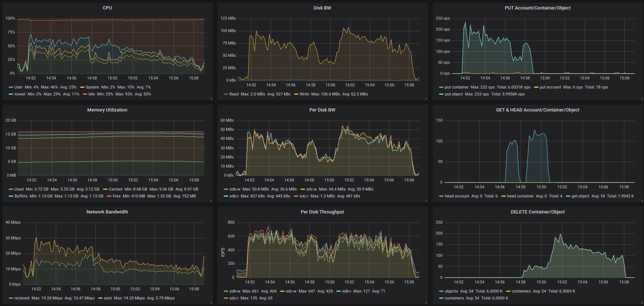Image resolution: width=644 pixels, height=306 pixels.
Task: Click the sent series color line icon
Action: click(100, 298)
